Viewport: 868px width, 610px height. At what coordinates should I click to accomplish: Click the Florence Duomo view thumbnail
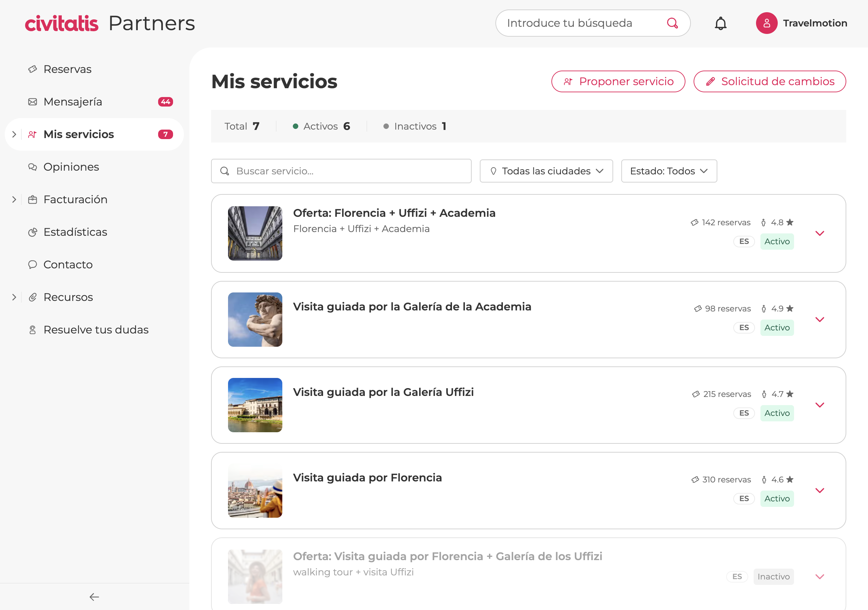click(255, 490)
